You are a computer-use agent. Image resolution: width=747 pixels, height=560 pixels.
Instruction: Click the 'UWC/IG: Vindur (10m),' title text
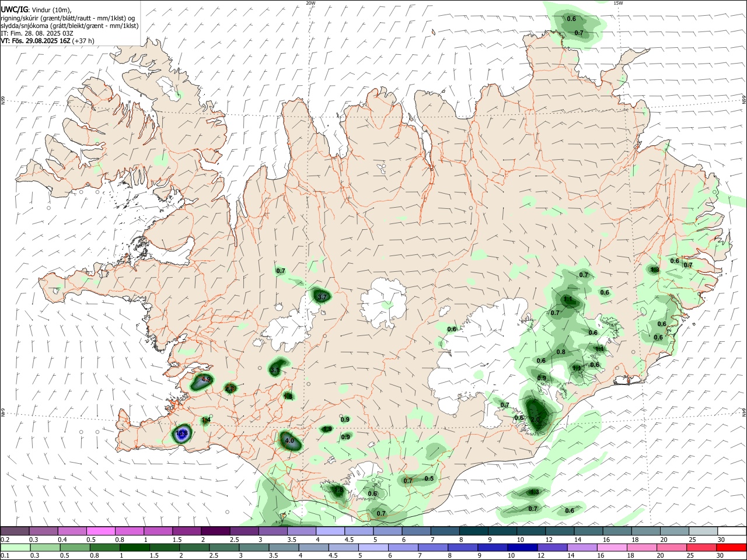[36, 9]
